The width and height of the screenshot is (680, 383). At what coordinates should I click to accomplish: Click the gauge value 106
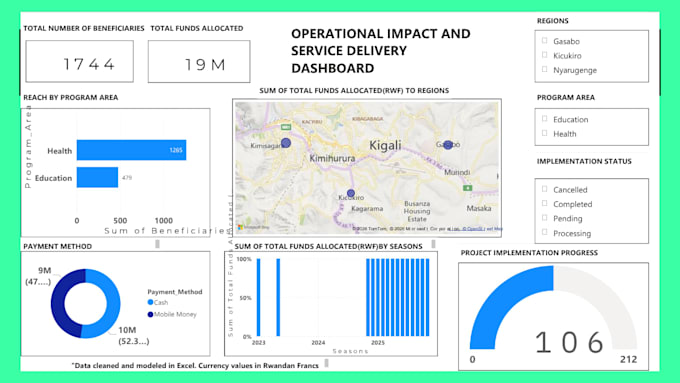569,342
